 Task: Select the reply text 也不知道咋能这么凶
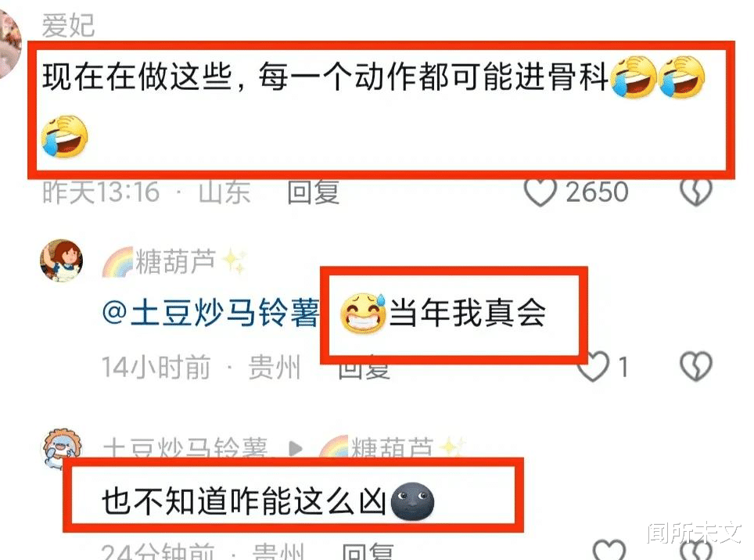click(x=244, y=501)
